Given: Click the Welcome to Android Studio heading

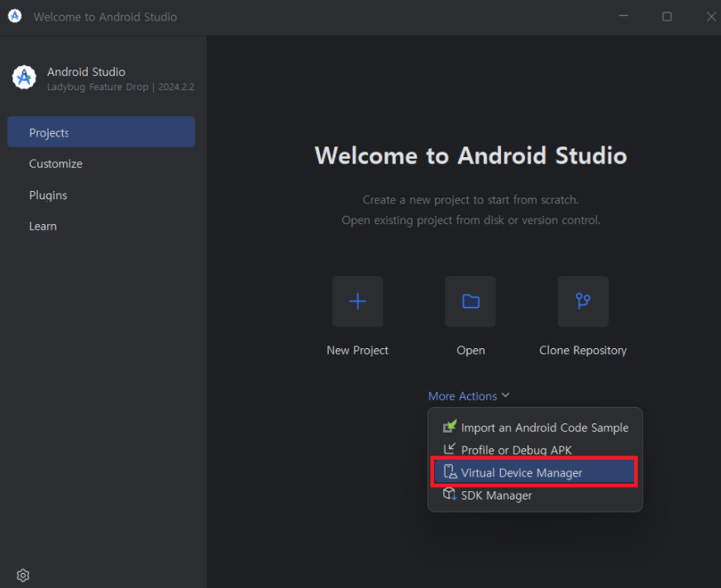Looking at the screenshot, I should 470,155.
